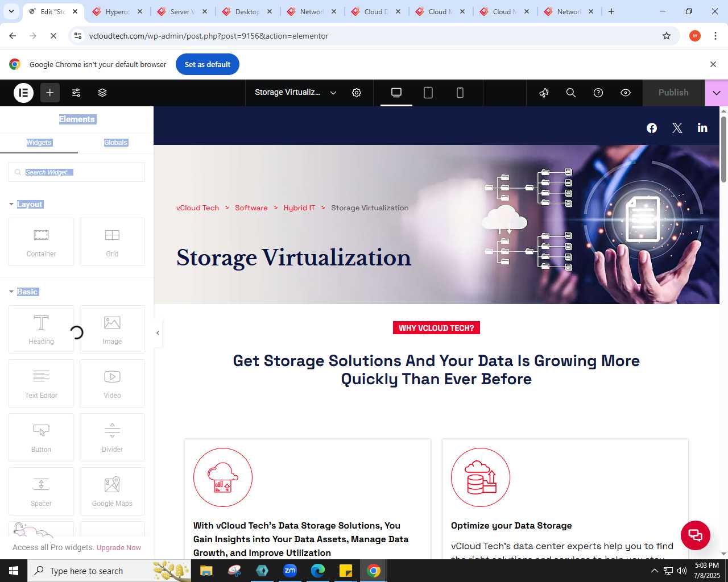Viewport: 728px width, 582px height.
Task: Open the Finder search icon
Action: point(571,93)
